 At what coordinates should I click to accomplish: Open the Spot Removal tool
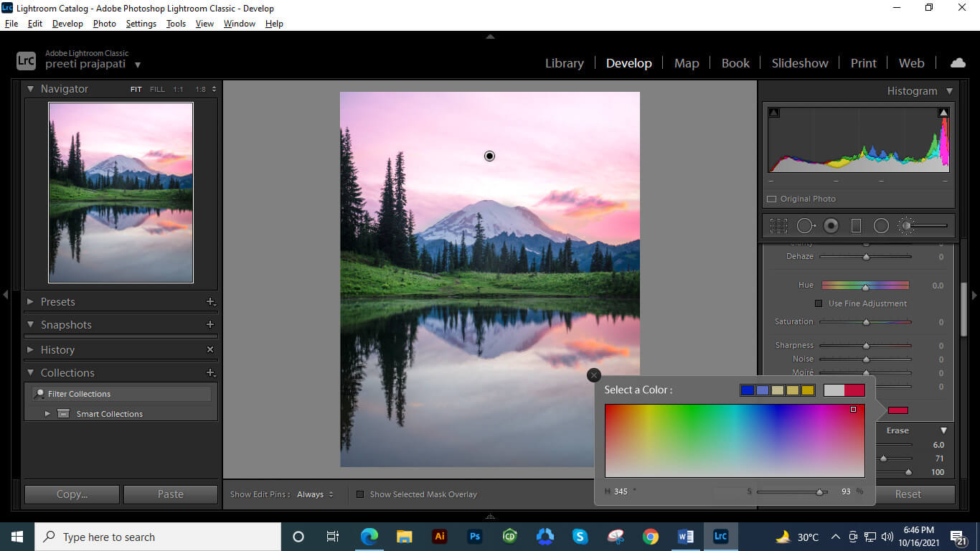(x=805, y=225)
